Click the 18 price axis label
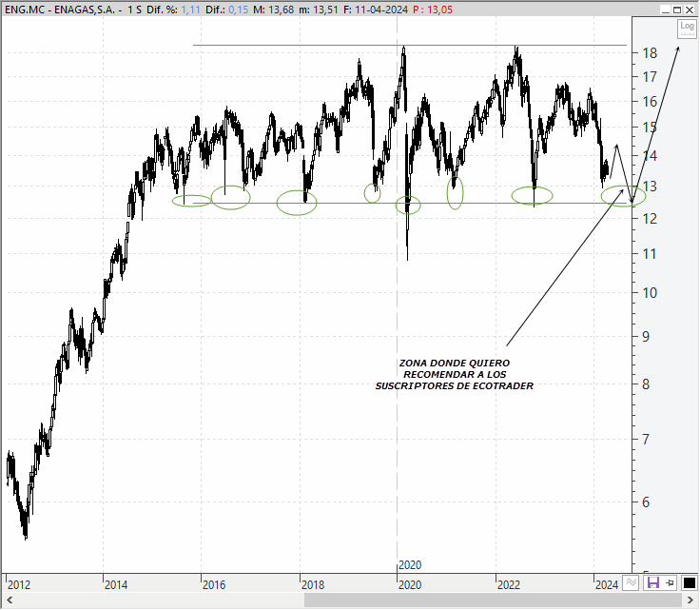 (650, 53)
